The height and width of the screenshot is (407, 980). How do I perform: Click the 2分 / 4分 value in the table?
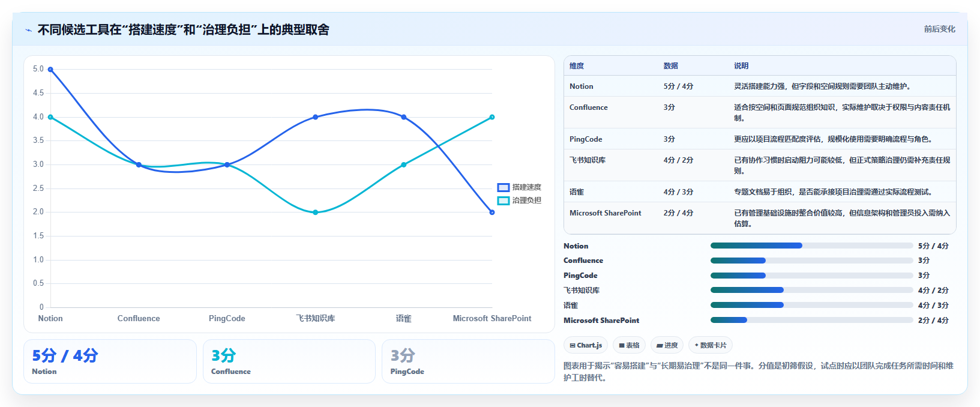point(679,213)
